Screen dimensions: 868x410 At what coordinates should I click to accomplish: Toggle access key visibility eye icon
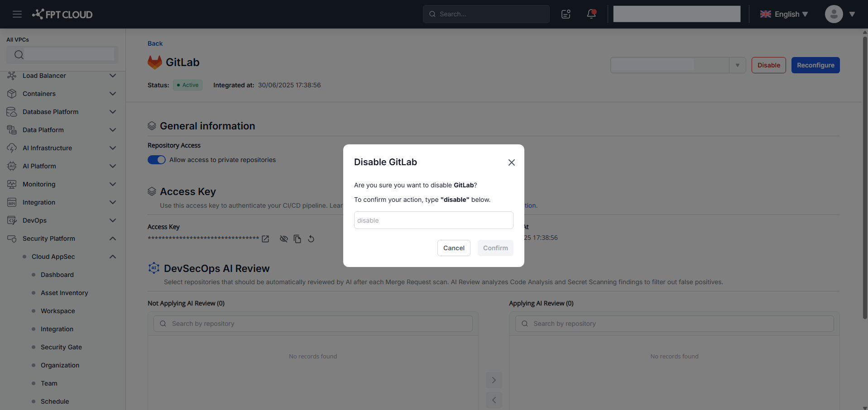click(284, 239)
